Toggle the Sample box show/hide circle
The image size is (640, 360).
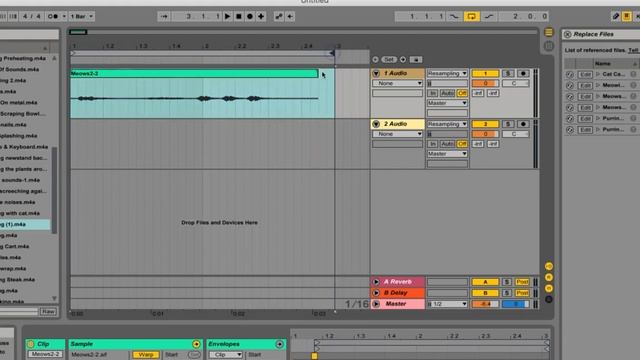click(x=196, y=344)
